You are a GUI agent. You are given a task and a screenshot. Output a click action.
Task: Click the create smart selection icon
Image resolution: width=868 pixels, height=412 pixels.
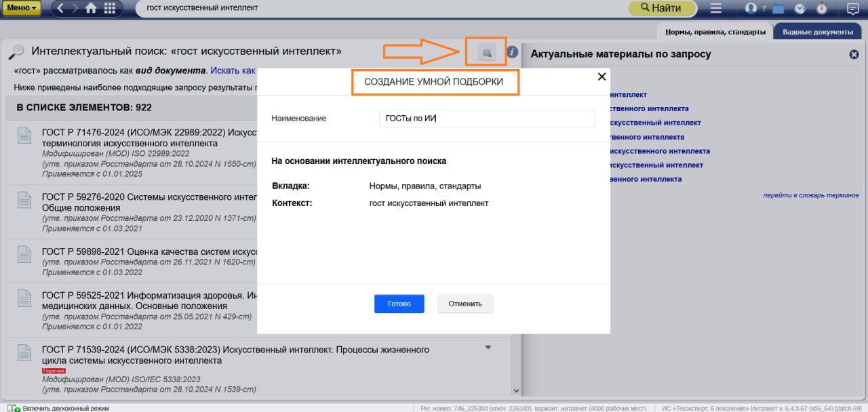[486, 52]
